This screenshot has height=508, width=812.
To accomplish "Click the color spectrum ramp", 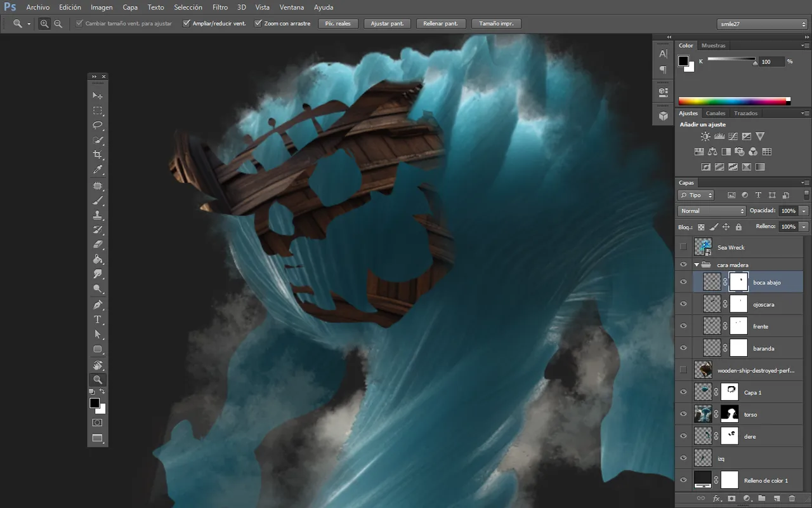I will pyautogui.click(x=734, y=101).
